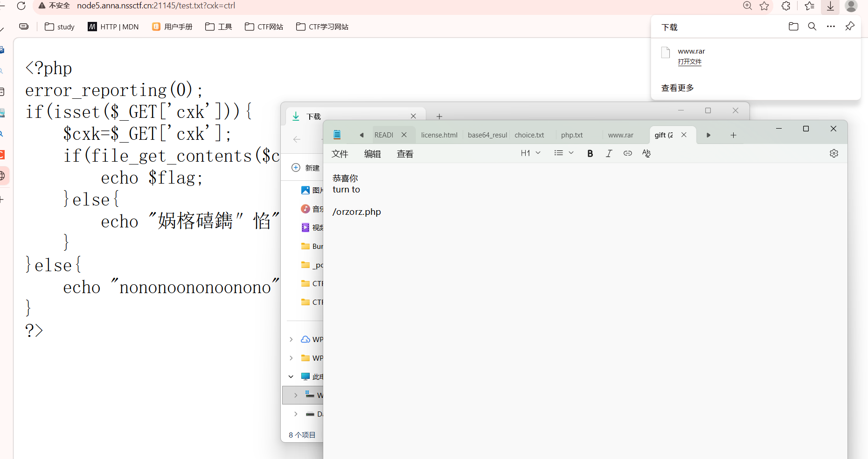Pin the downloads panel

[x=850, y=27]
